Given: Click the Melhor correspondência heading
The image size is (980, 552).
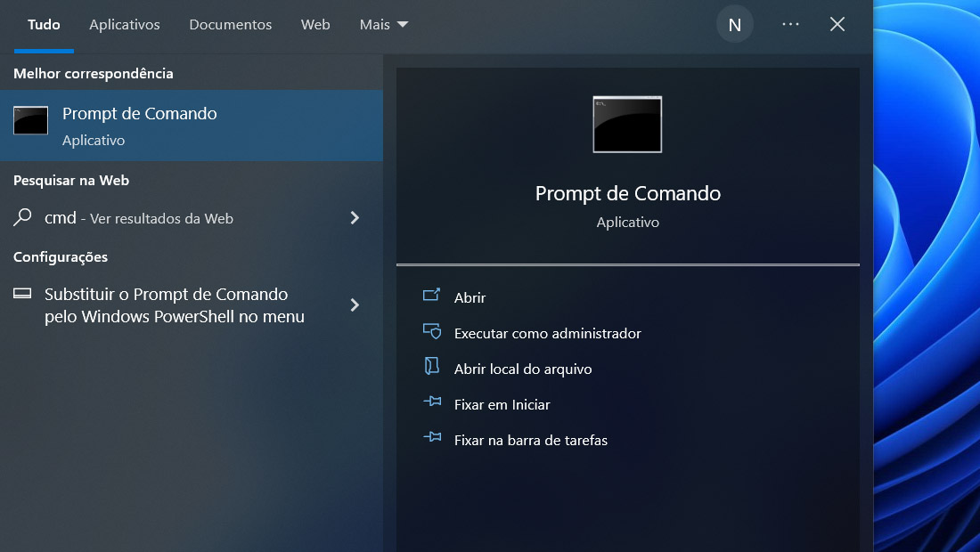Looking at the screenshot, I should tap(94, 74).
